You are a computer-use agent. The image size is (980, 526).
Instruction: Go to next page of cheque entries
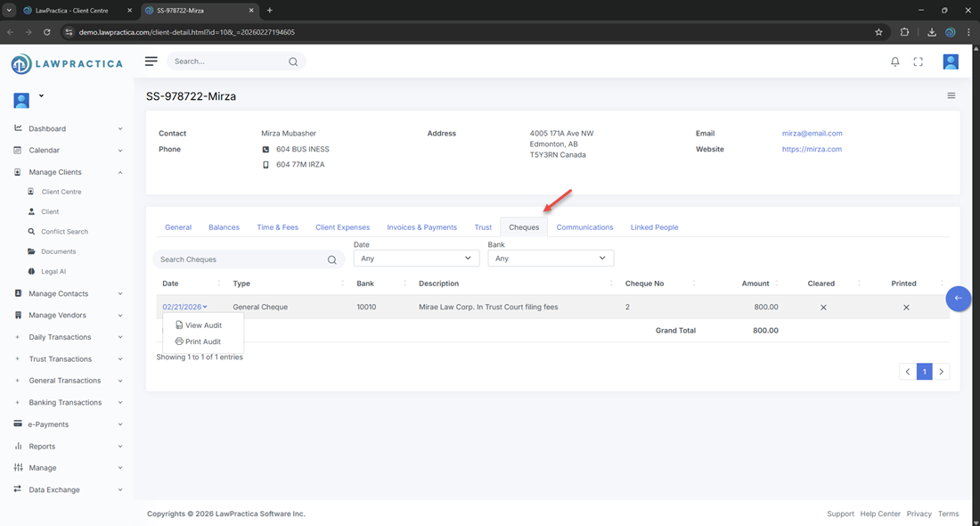tap(942, 372)
